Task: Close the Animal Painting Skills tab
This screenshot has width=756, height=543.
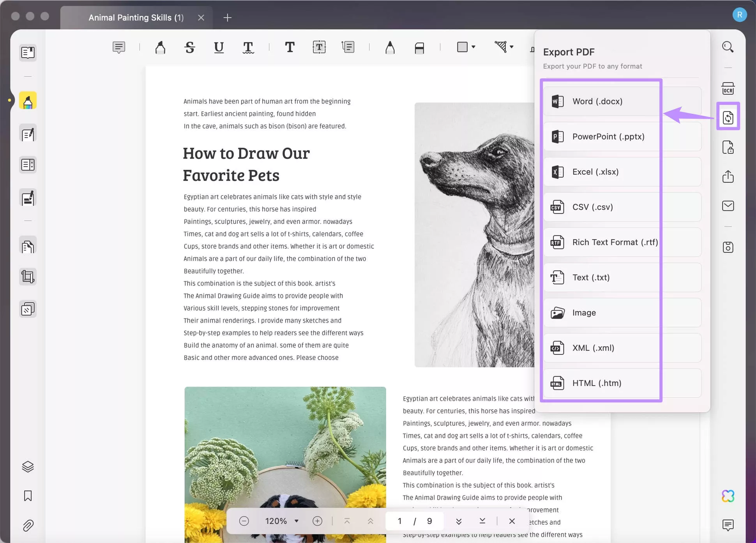Action: tap(201, 18)
